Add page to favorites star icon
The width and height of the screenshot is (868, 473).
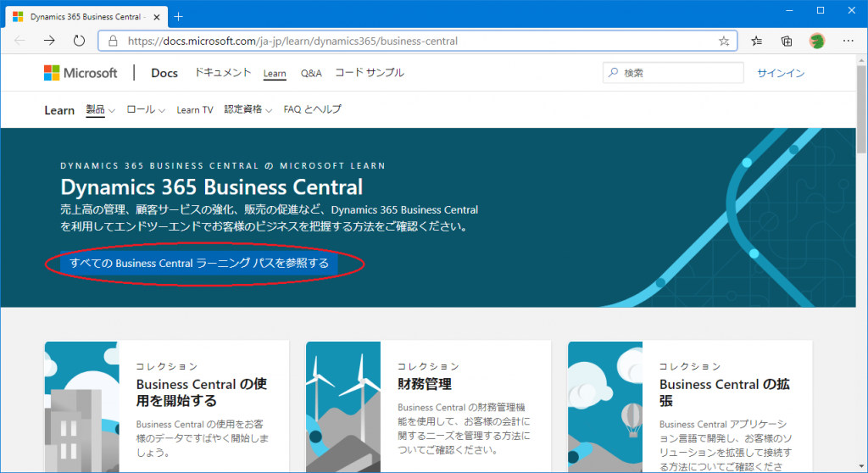click(724, 41)
